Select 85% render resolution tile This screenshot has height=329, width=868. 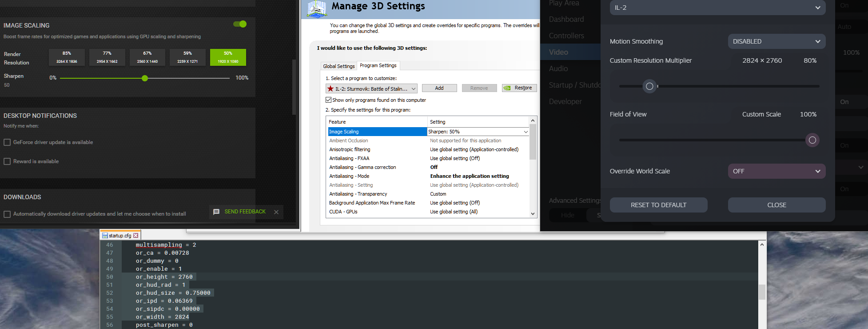click(67, 57)
